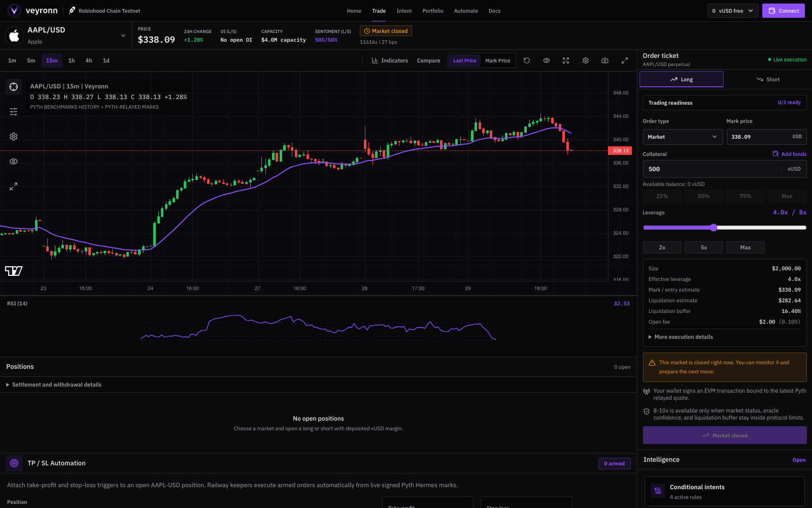Open the Intent tab

tap(404, 11)
